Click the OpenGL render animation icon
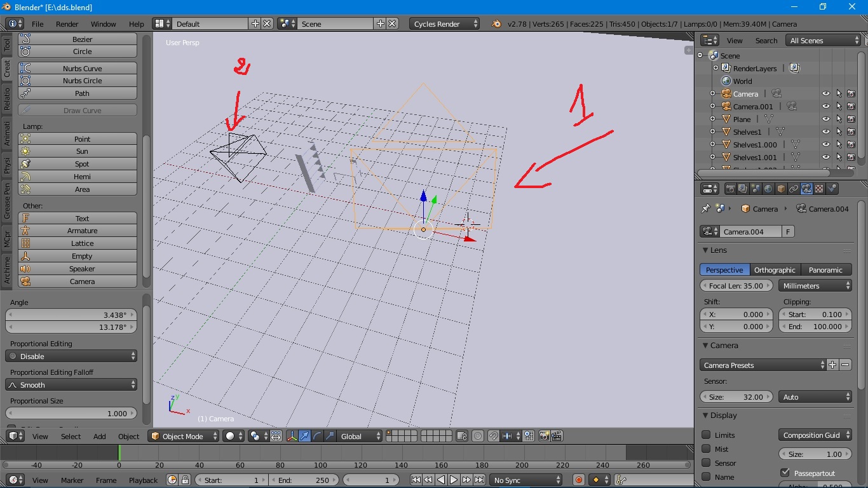 coord(557,436)
